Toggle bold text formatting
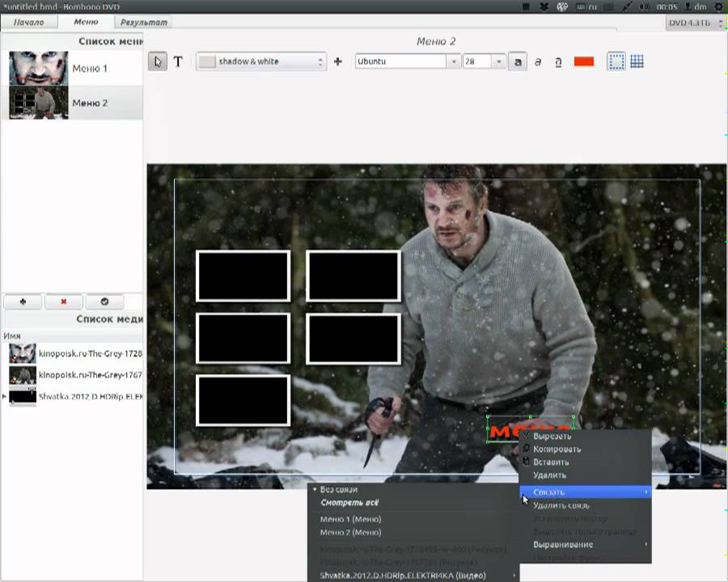This screenshot has height=582, width=728. click(518, 61)
